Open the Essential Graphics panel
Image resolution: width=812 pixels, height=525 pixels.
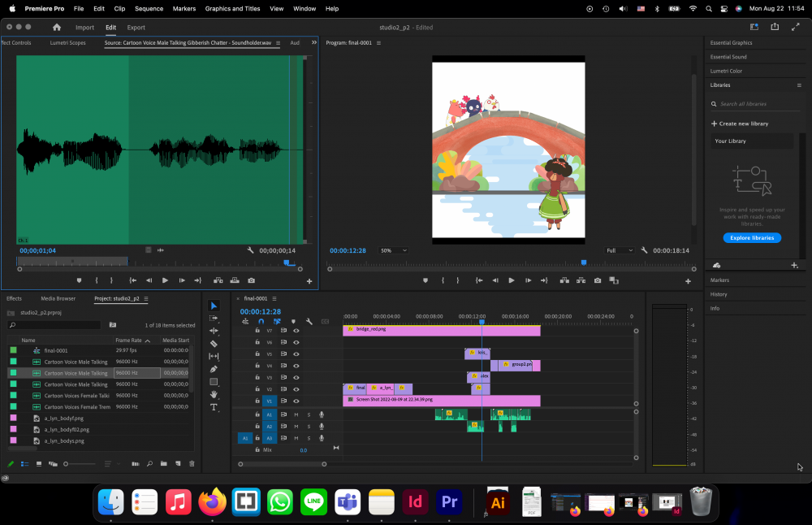(731, 42)
